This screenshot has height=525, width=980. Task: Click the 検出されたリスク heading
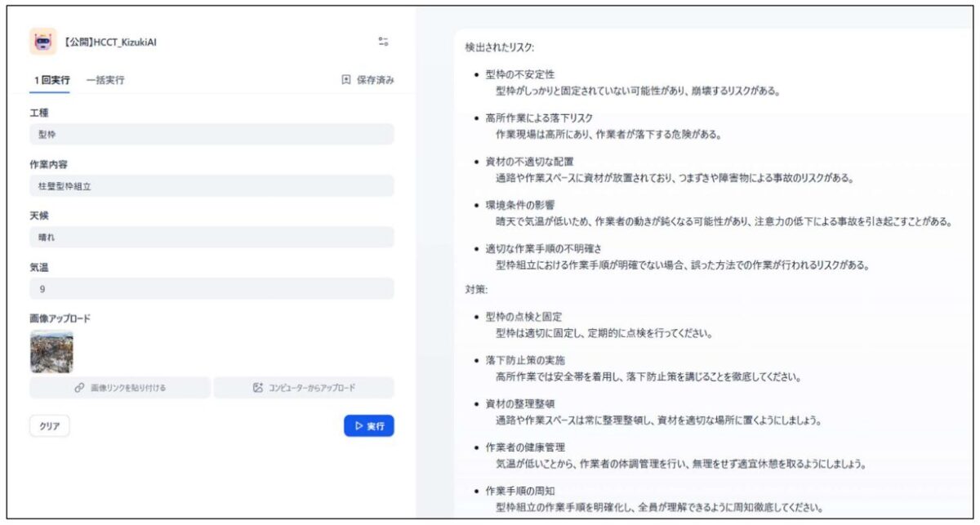coord(499,47)
